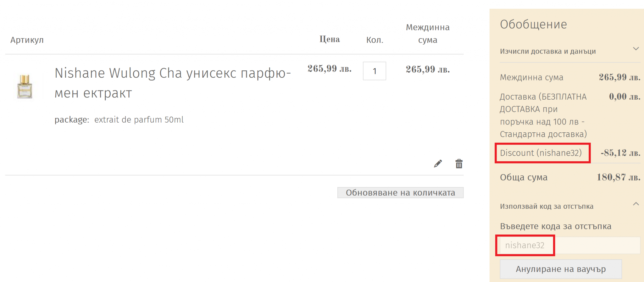The height and width of the screenshot is (282, 644).
Task: Open the Nishane perfume bottle thumbnail
Action: 25,86
